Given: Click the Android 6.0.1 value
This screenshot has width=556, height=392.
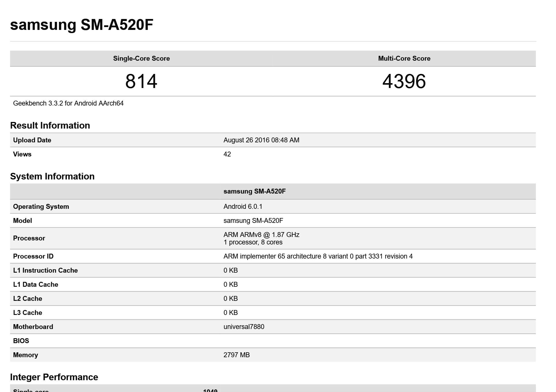Looking at the screenshot, I should (x=243, y=206).
